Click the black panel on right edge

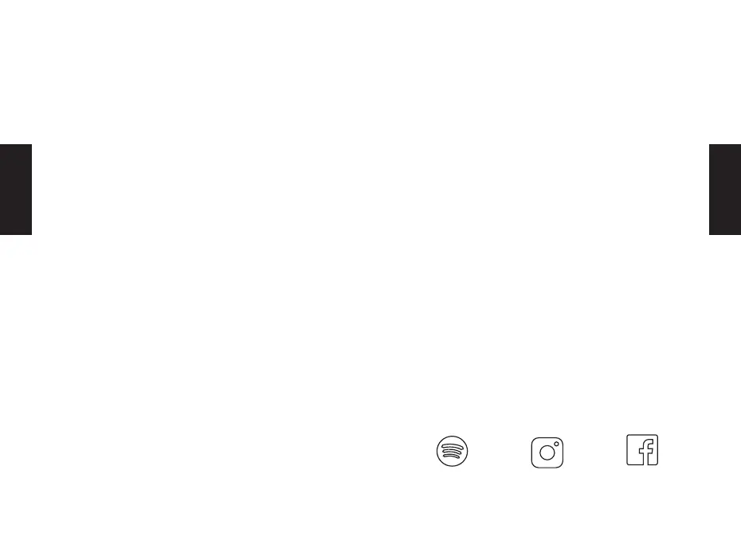[x=725, y=190]
